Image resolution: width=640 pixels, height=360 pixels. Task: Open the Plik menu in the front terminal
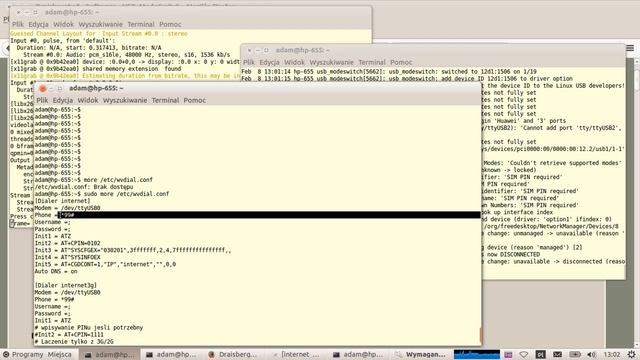tap(42, 100)
